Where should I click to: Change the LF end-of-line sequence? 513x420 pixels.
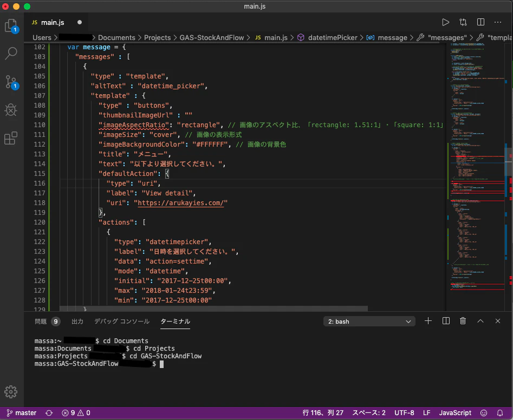(427, 413)
